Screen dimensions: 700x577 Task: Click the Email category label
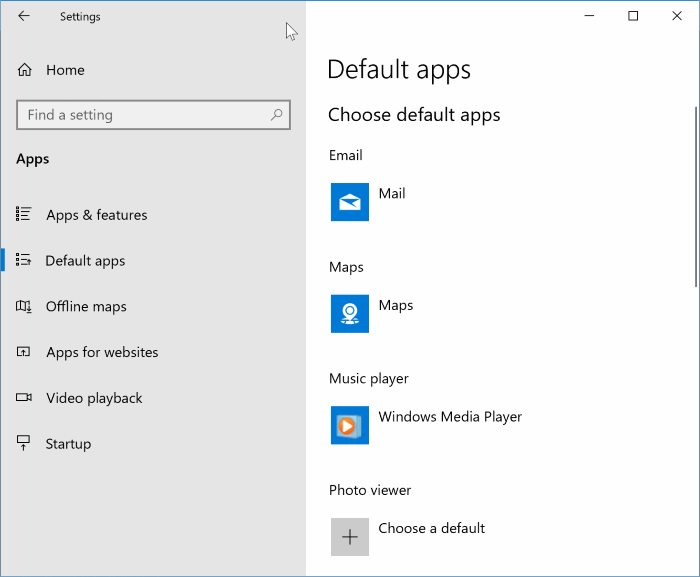(x=346, y=155)
